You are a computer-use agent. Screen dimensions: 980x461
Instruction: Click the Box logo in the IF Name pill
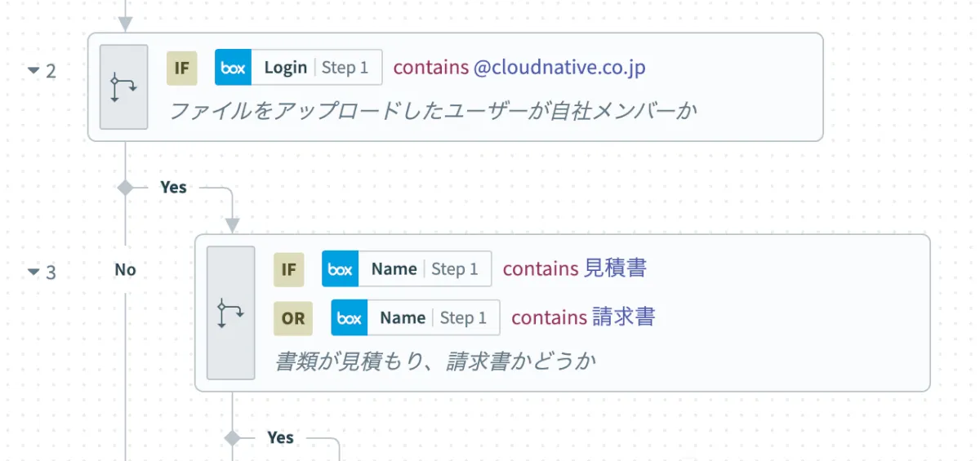340,269
